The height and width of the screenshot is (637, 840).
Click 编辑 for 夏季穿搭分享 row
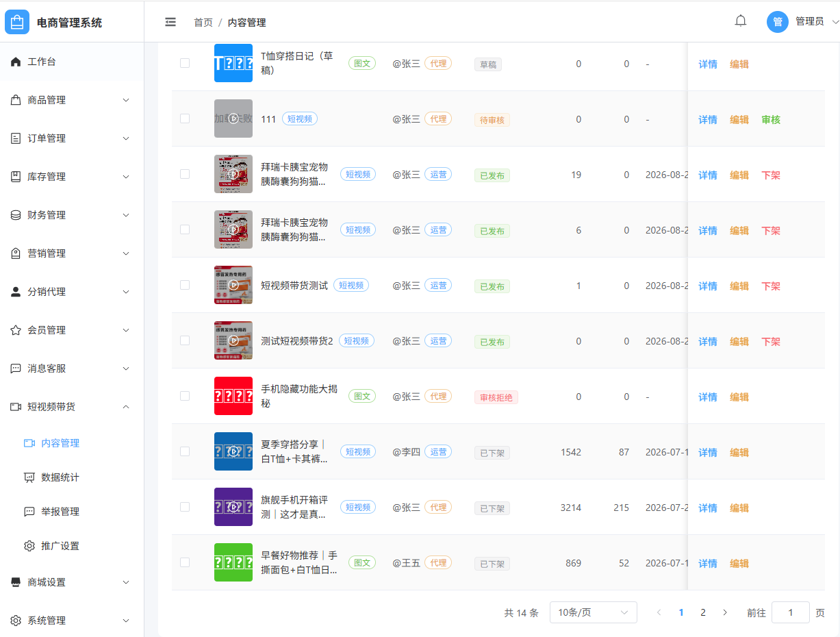pos(739,453)
